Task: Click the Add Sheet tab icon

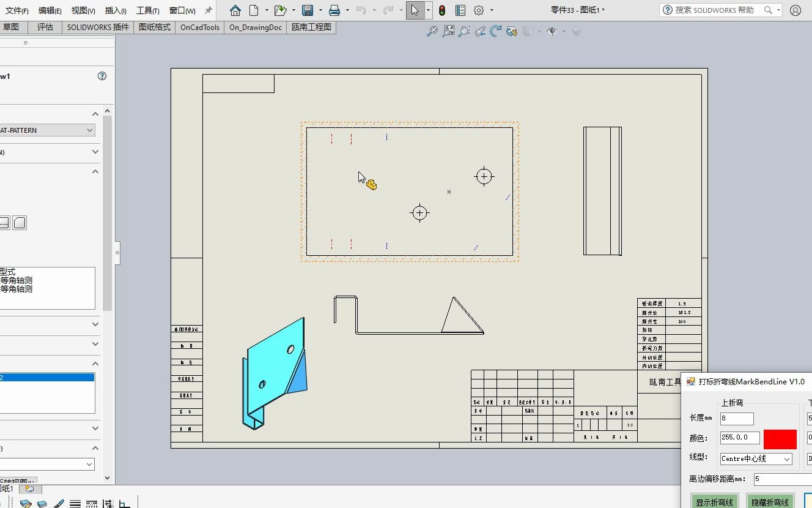Action: pos(30,489)
